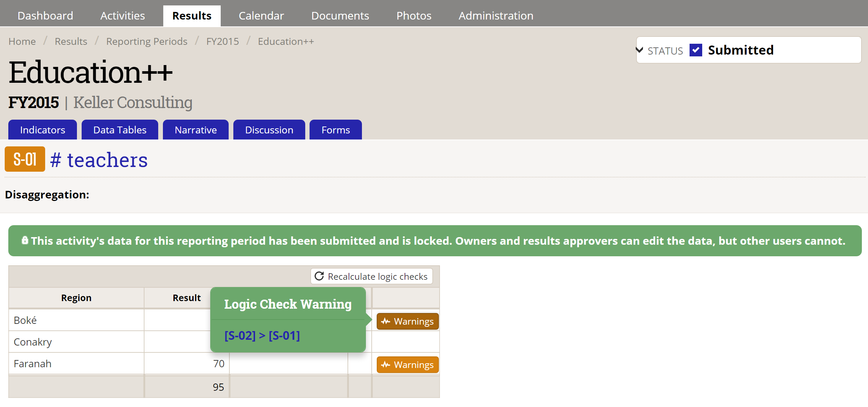Viewport: 868px width, 407px height.
Task: Navigate to Reporting Periods breadcrumb
Action: pos(147,42)
